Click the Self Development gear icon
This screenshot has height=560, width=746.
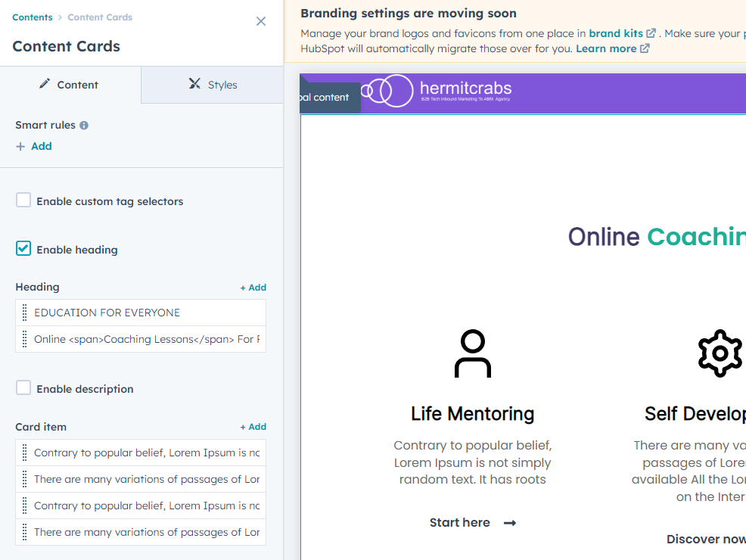720,353
